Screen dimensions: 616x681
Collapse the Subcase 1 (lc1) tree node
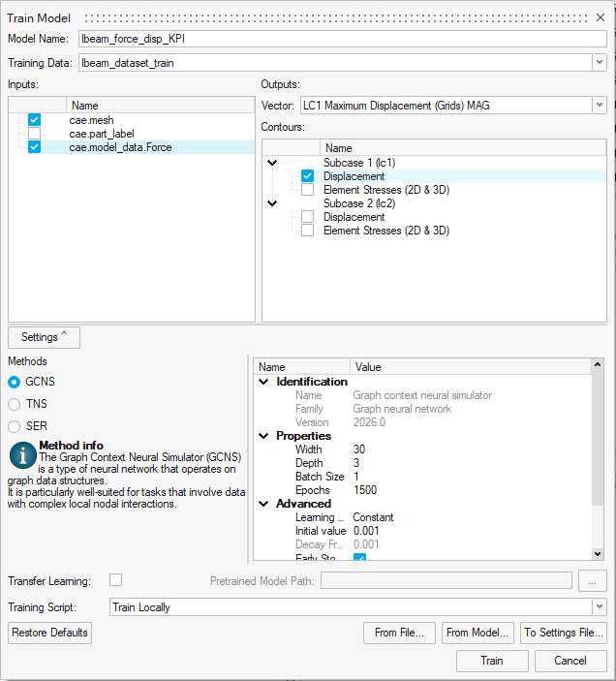(272, 163)
